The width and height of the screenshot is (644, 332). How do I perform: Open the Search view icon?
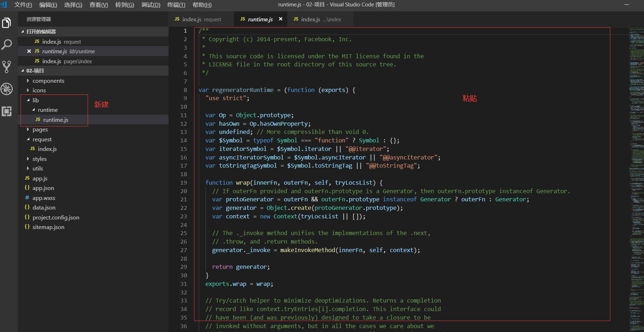click(x=7, y=45)
